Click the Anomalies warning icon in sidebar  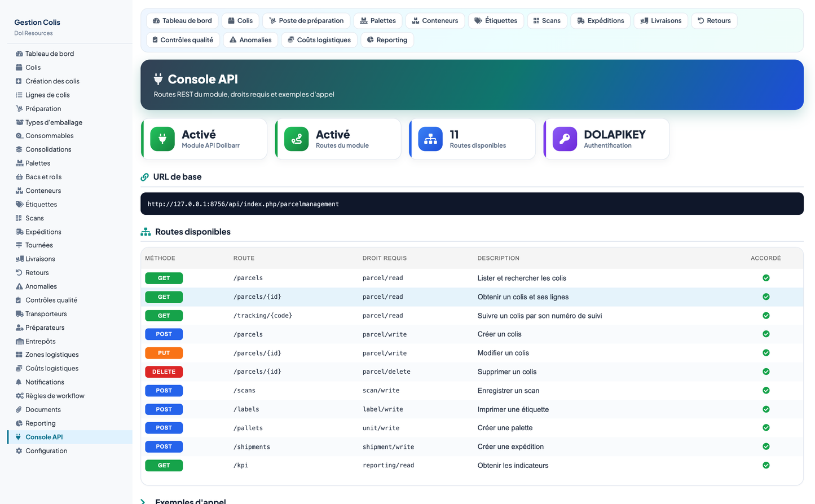[19, 286]
